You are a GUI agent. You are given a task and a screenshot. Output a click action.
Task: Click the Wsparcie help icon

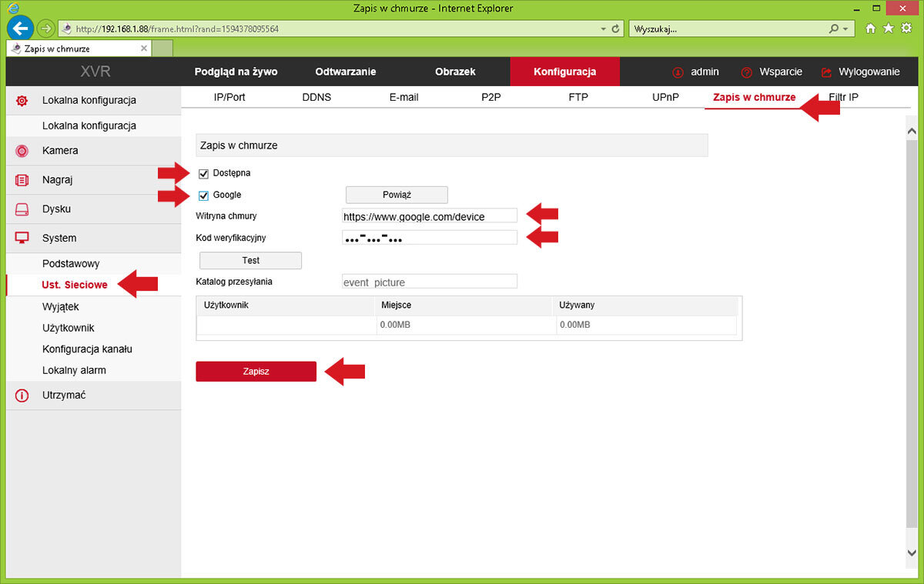tap(746, 72)
